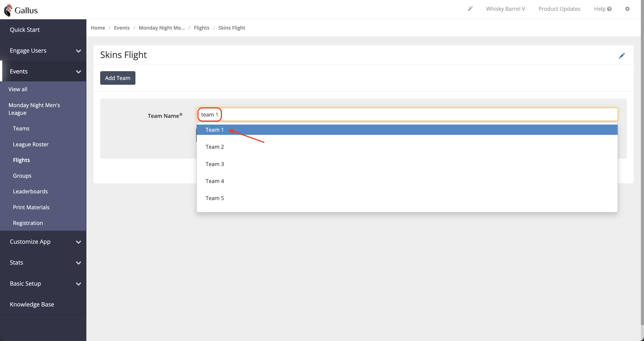This screenshot has width=644, height=341.
Task: Open the magic wand tool icon
Action: tap(470, 9)
